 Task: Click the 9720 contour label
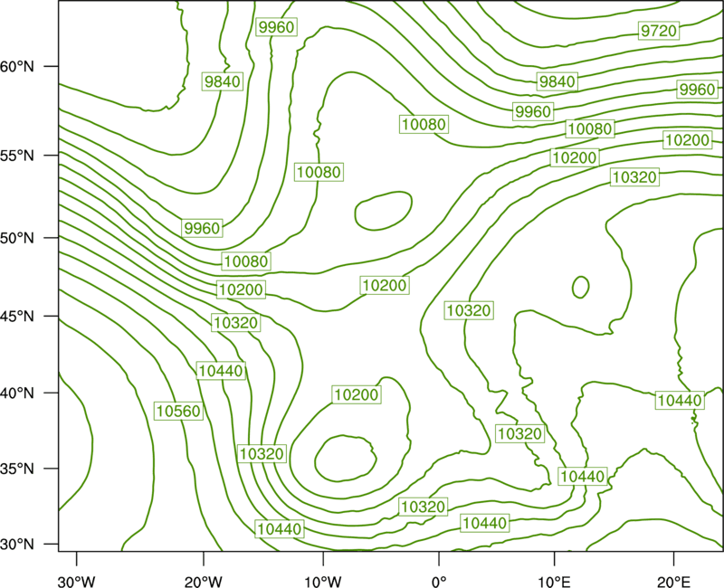coord(659,31)
